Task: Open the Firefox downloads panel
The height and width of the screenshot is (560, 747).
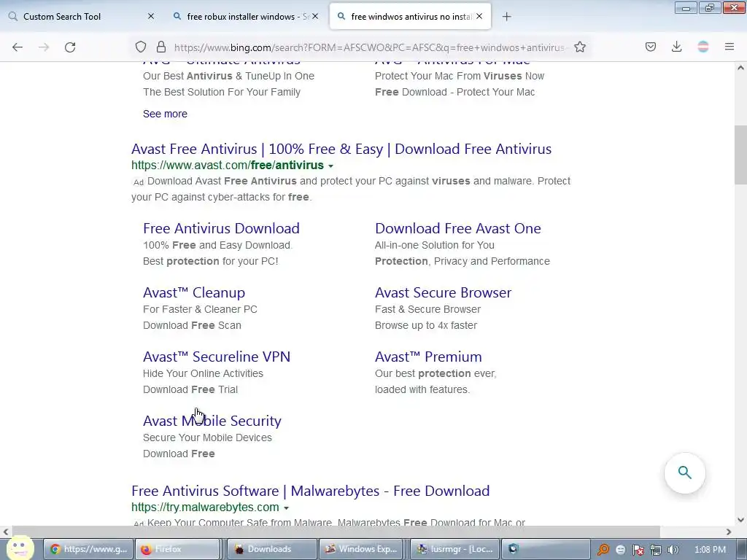Action: tap(676, 47)
